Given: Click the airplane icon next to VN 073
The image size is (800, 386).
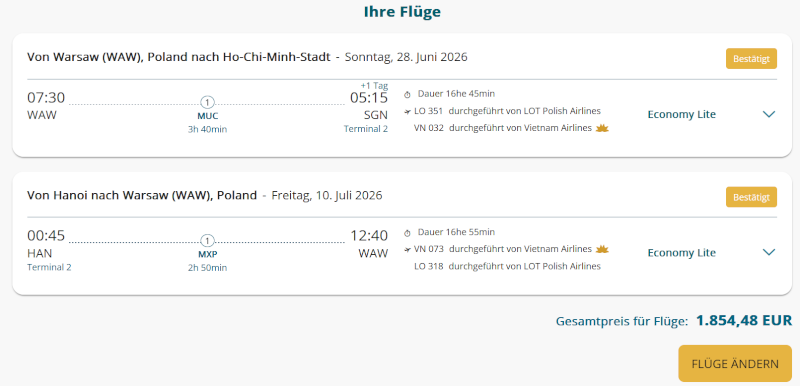Looking at the screenshot, I should click(407, 249).
